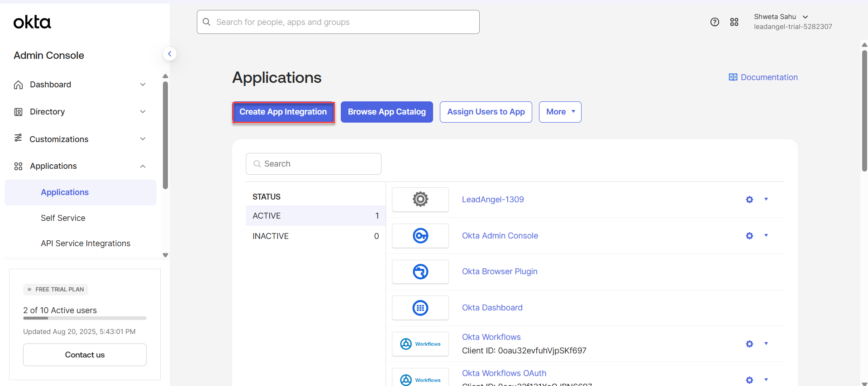
Task: Click the Okta logo
Action: point(32,22)
